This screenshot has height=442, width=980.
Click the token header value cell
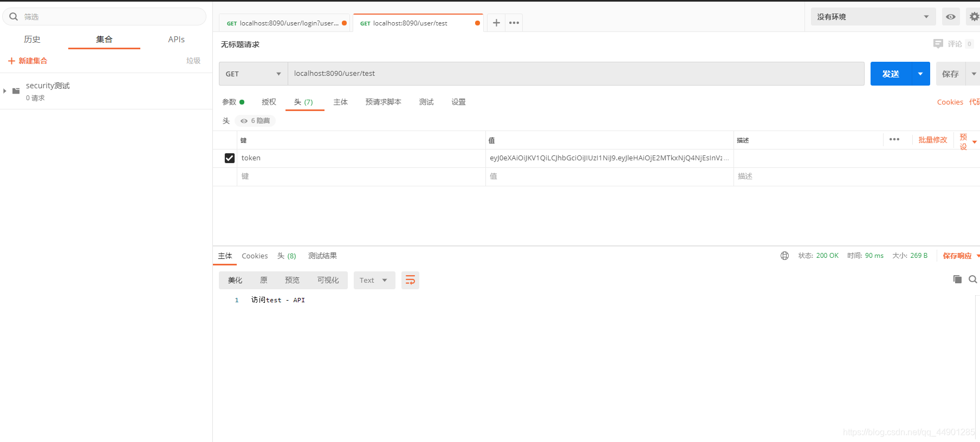(609, 158)
